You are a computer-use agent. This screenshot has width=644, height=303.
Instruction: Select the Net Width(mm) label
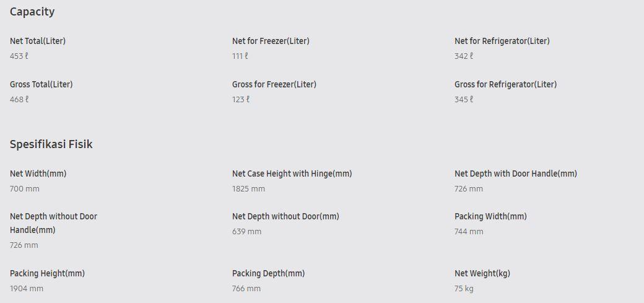point(38,173)
